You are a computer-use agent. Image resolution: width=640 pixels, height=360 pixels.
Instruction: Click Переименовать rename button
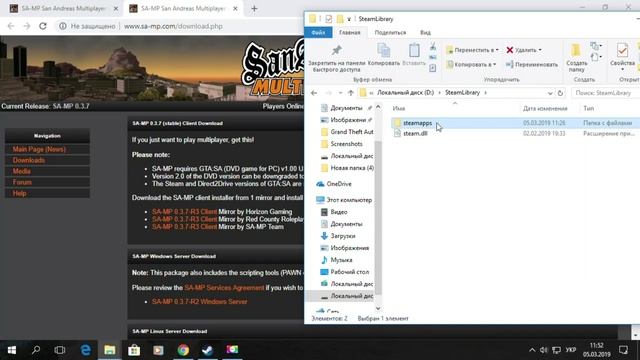532,64
